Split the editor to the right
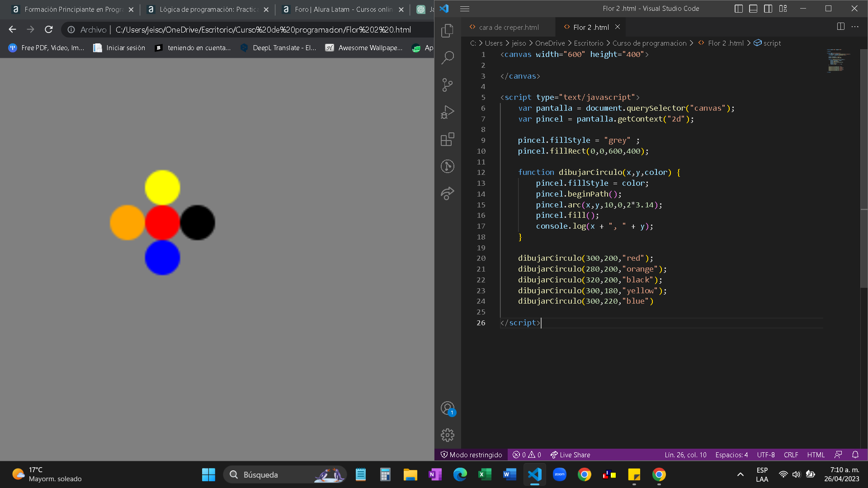The image size is (868, 488). [840, 27]
